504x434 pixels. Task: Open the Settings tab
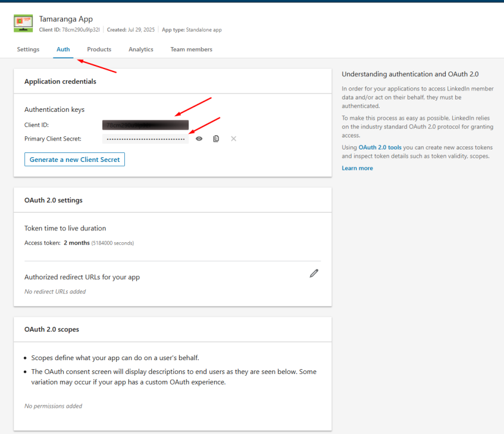pos(28,49)
